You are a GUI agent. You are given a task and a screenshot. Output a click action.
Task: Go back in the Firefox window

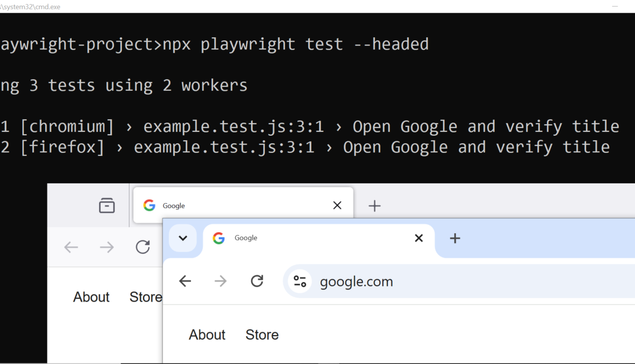(71, 247)
